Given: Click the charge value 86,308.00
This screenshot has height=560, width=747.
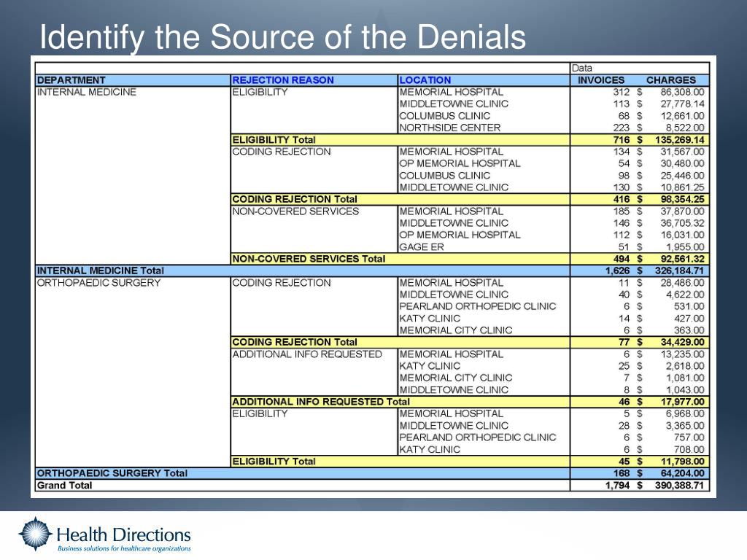Looking at the screenshot, I should [682, 92].
